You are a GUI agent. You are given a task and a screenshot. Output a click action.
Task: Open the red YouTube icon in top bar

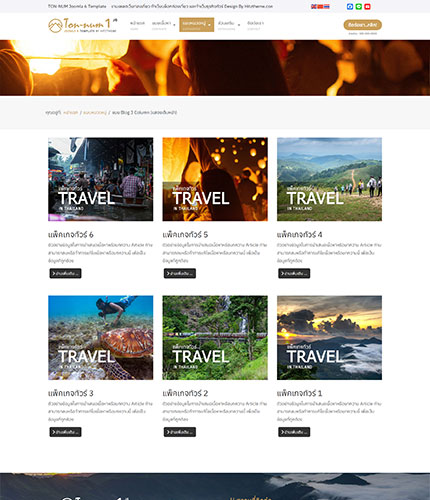point(367,7)
